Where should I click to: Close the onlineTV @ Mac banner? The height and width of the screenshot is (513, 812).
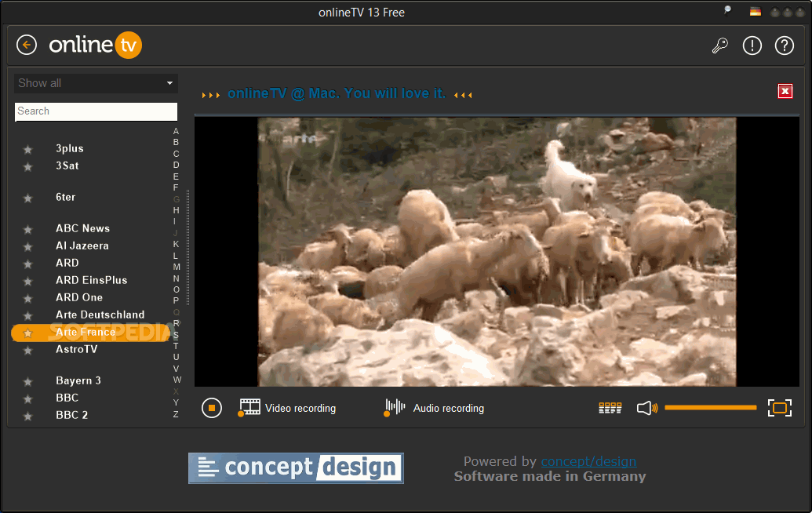[x=785, y=91]
